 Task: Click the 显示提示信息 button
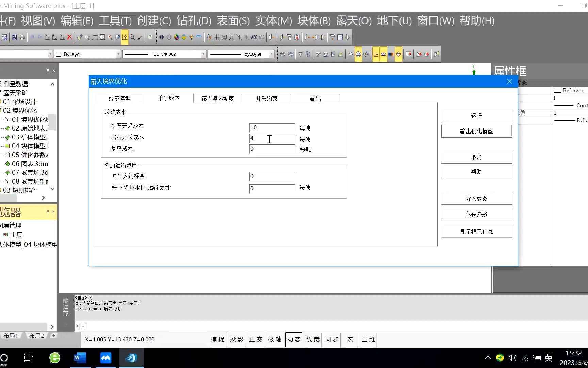[476, 232]
